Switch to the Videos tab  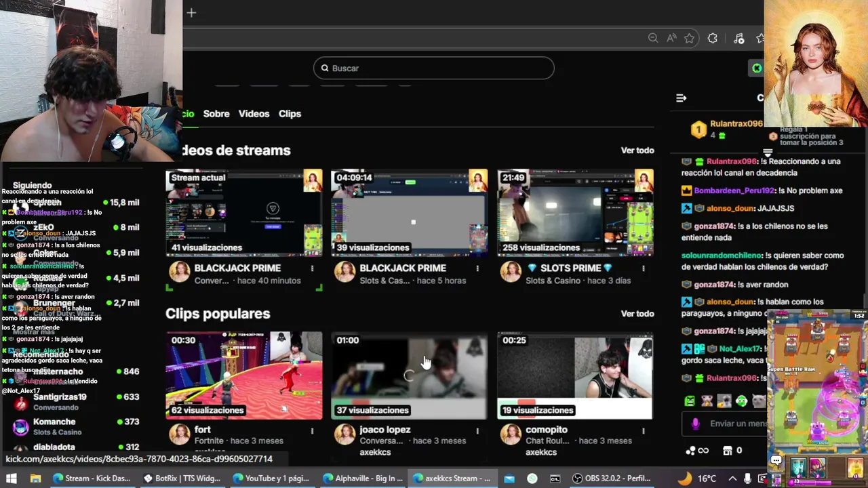pos(254,114)
